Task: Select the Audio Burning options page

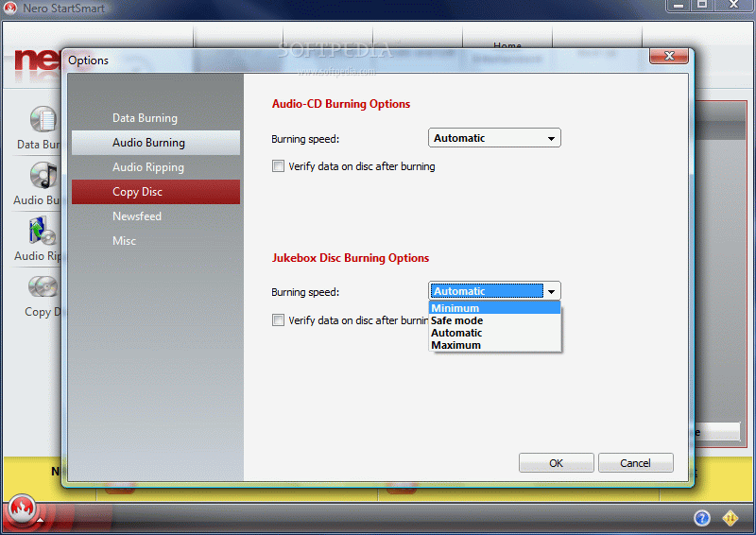Action: [x=156, y=143]
